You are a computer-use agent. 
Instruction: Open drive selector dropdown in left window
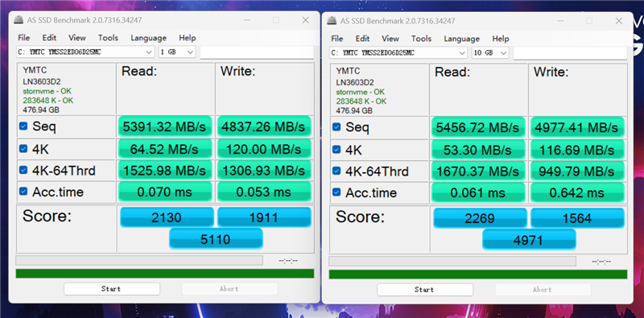85,52
